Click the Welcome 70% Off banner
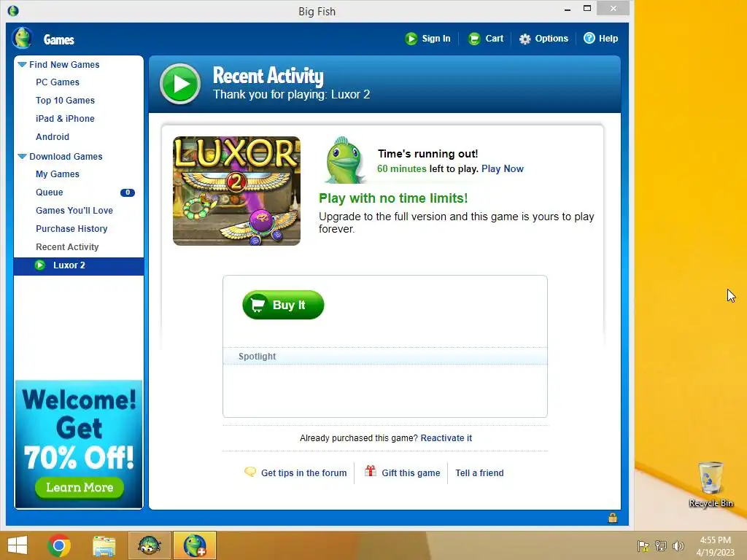 pyautogui.click(x=79, y=444)
